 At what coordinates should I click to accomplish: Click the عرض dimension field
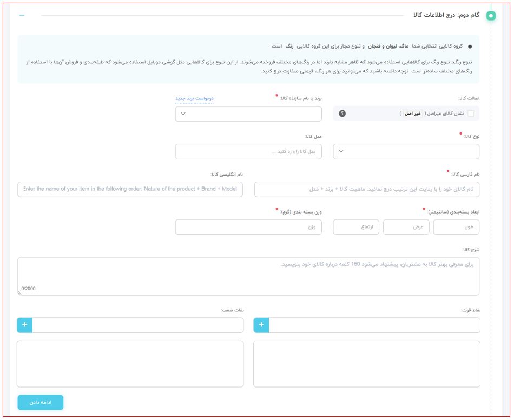[406, 227]
